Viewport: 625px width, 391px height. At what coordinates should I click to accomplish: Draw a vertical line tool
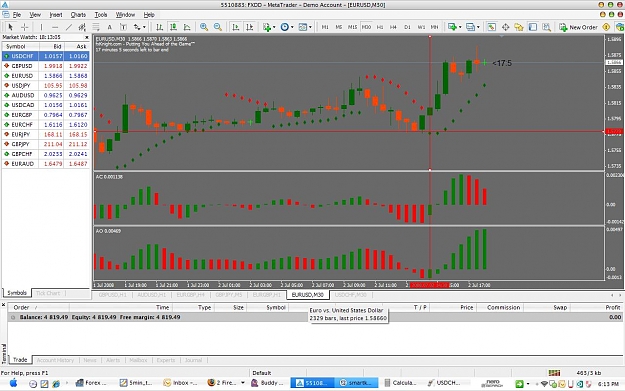click(x=41, y=27)
